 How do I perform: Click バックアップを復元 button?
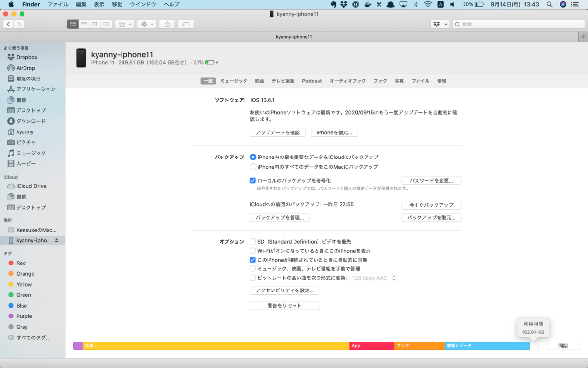click(431, 217)
